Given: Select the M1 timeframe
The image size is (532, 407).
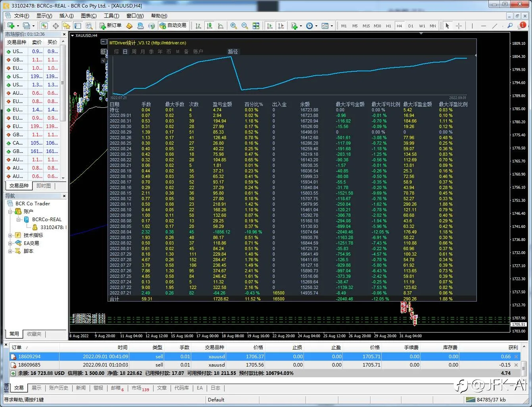Looking at the screenshot, I should (344, 26).
